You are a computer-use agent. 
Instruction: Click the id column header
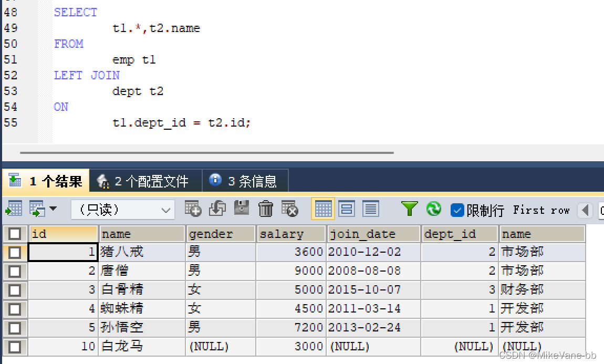[x=63, y=234]
